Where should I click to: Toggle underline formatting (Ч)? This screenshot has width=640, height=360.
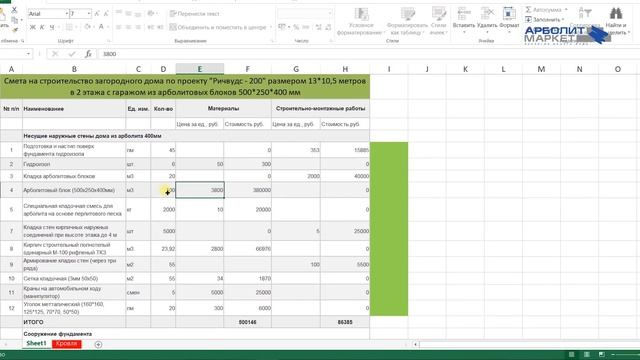[51, 27]
